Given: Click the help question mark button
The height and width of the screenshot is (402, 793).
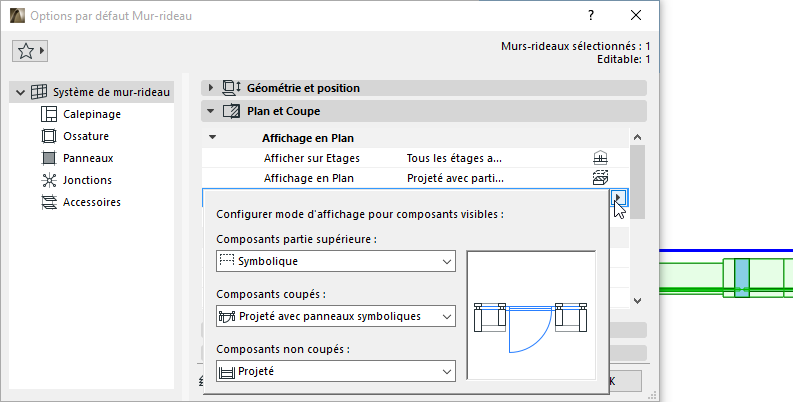Looking at the screenshot, I should [591, 15].
